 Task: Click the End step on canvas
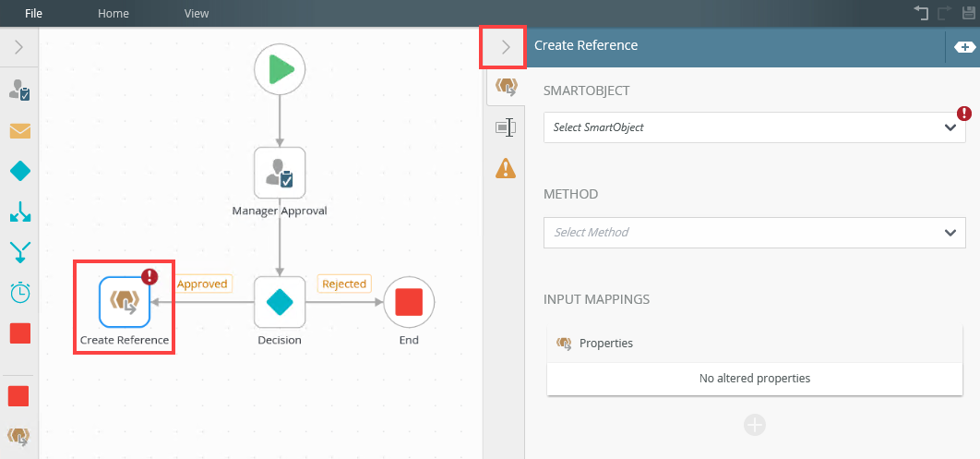tap(409, 302)
